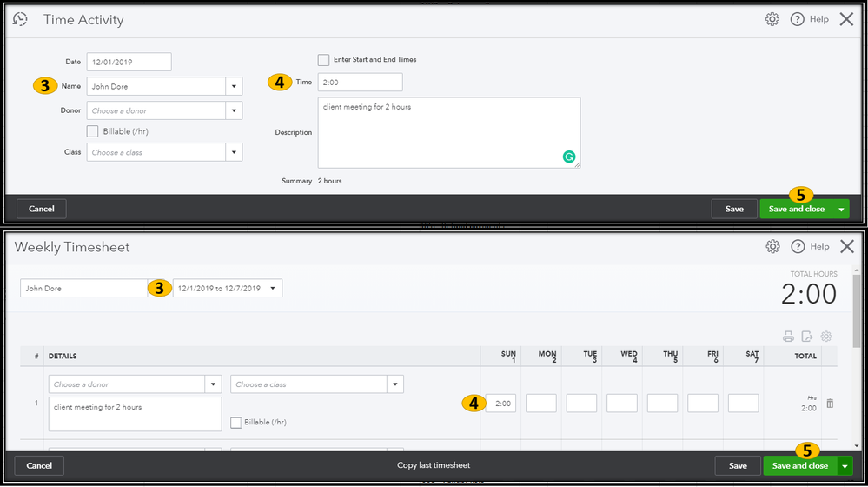This screenshot has width=868, height=487.
Task: Open settings gear in Weekly Timesheet header
Action: 772,247
